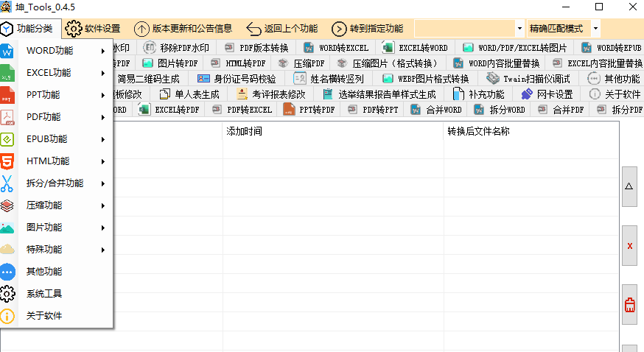644x352 pixels.
Task: Click the arrow next to 压缩功能
Action: 103,206
